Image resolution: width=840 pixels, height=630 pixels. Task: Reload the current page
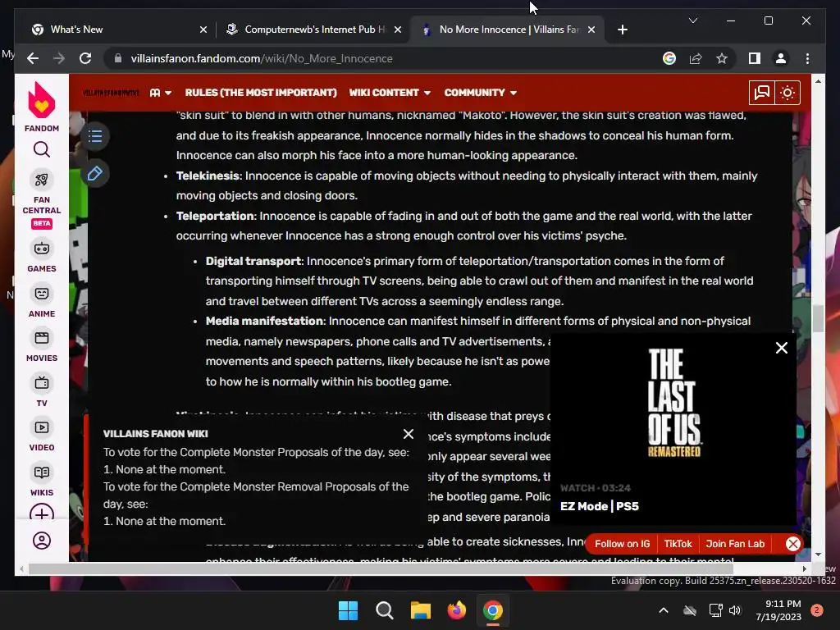85,58
